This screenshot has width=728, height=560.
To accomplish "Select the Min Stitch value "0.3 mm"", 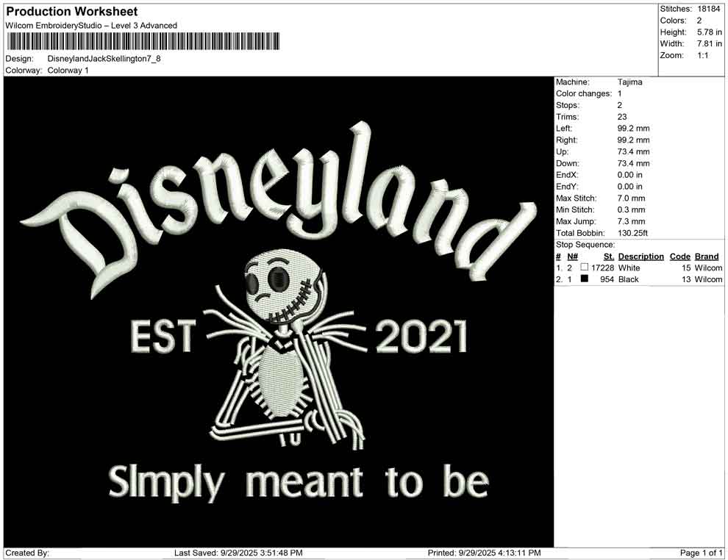I will 632,209.
